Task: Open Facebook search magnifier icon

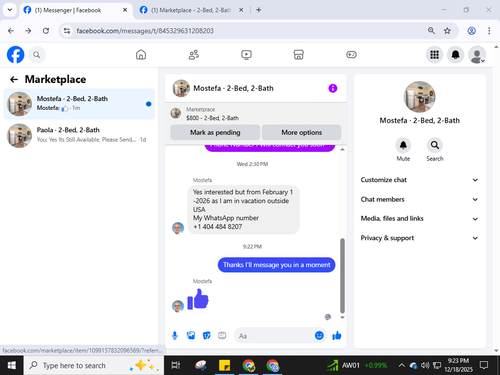Action: 37,55
